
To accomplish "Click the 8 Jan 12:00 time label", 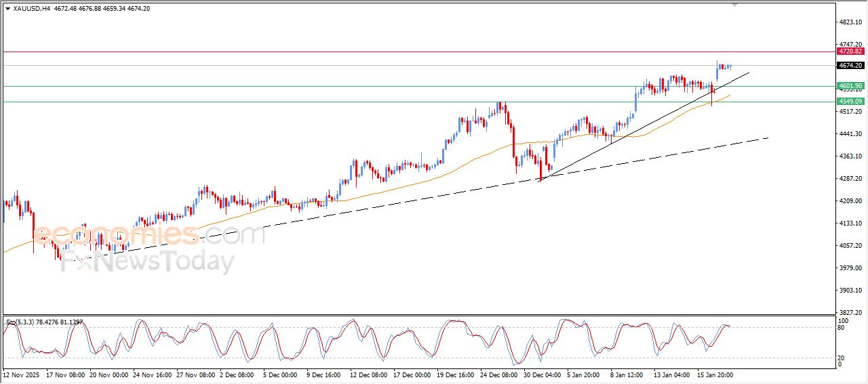I will 627,374.
